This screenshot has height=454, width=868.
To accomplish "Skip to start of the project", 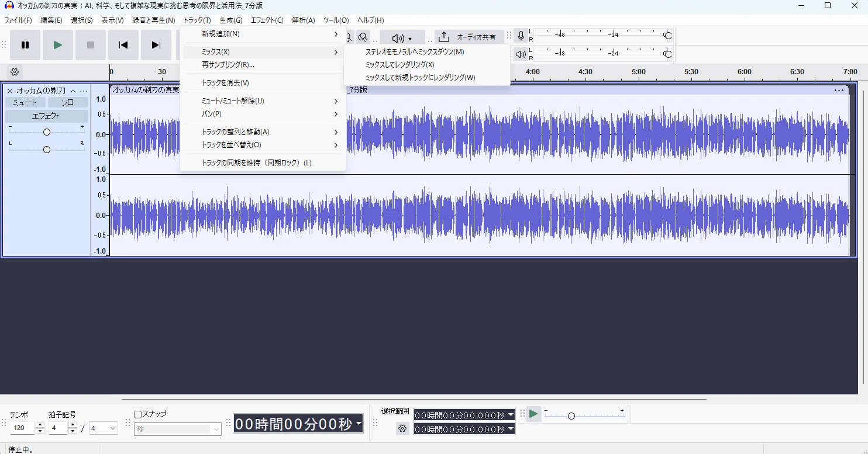I will pyautogui.click(x=123, y=45).
